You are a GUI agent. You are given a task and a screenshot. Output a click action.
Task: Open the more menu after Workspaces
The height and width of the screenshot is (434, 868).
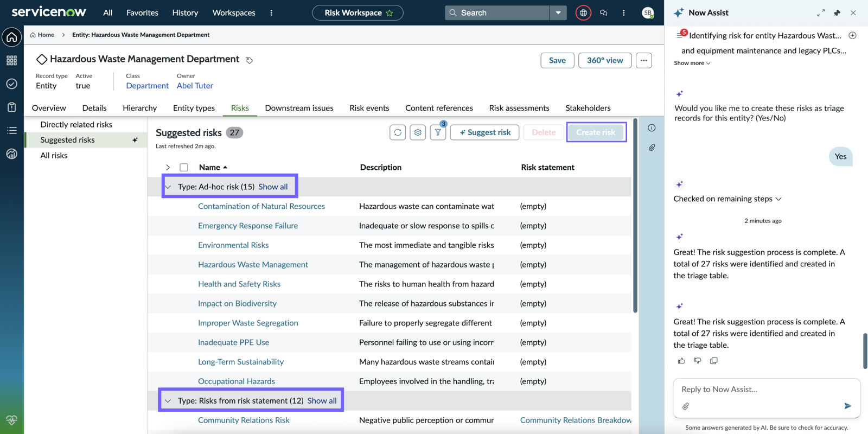coord(271,12)
